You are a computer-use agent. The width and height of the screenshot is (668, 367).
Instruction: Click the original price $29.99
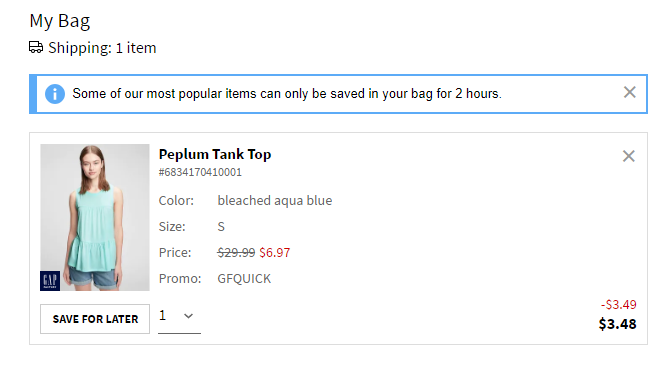(x=236, y=252)
